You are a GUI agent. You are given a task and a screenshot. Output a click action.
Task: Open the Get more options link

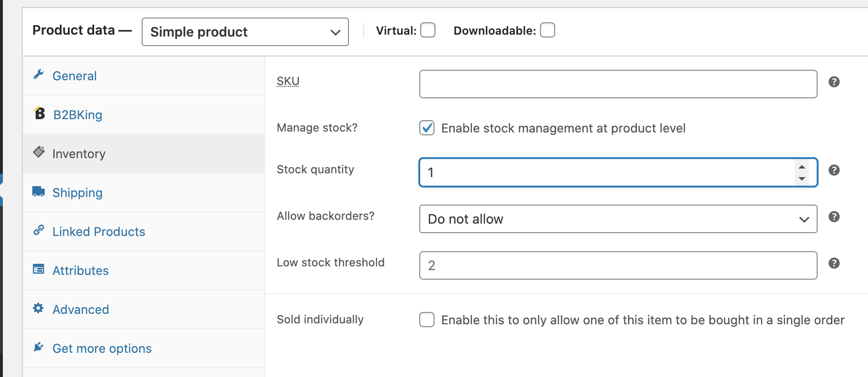click(144, 349)
